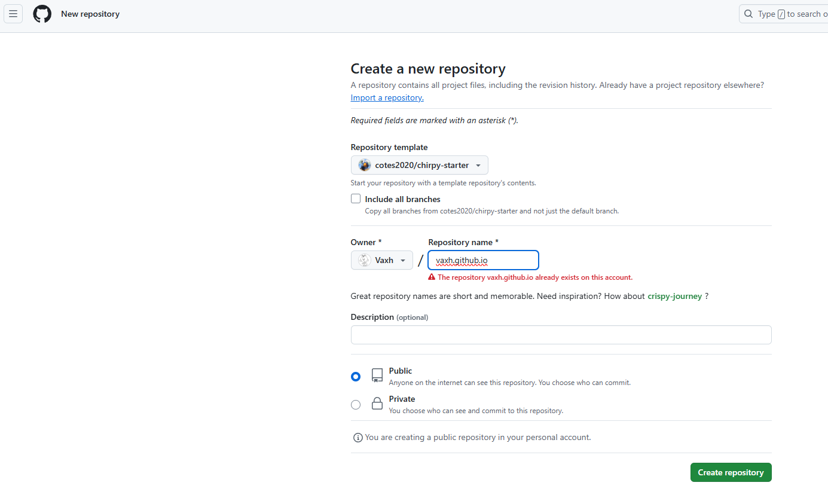
Task: Click the New repository header title
Action: pos(90,14)
